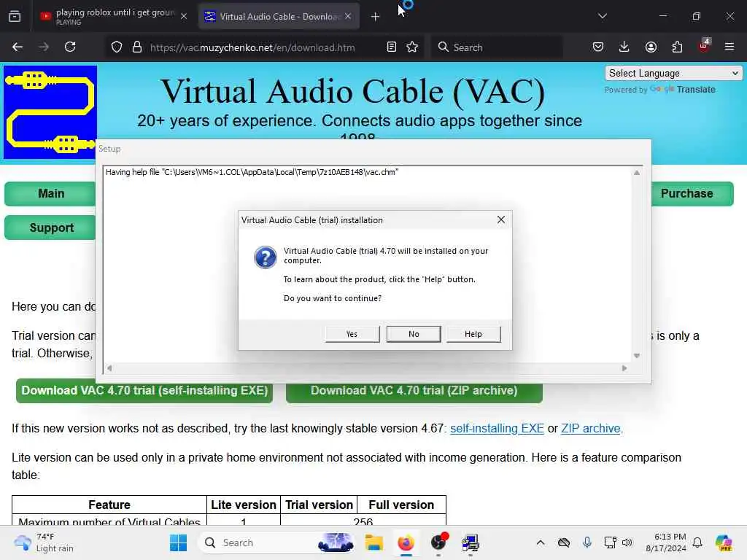The image size is (747, 560).
Task: Open version 4.67 self-installing EXE link
Action: point(497,429)
